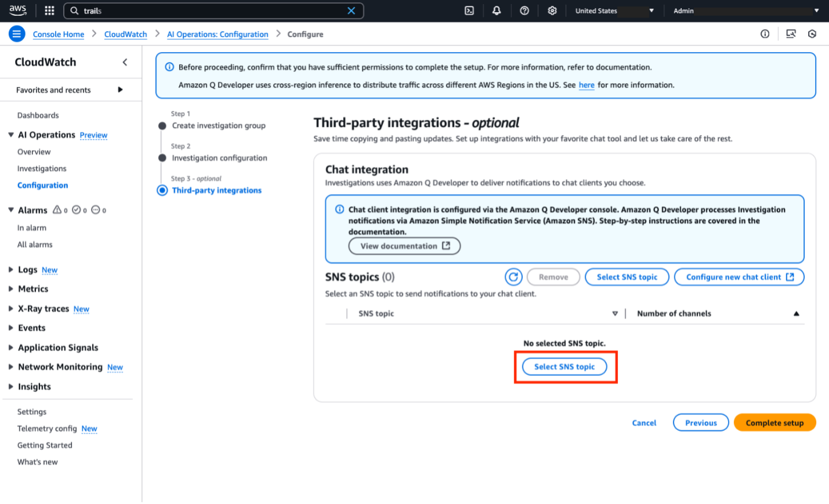Select Configuration under AI Operations
This screenshot has width=829, height=504.
pos(43,185)
